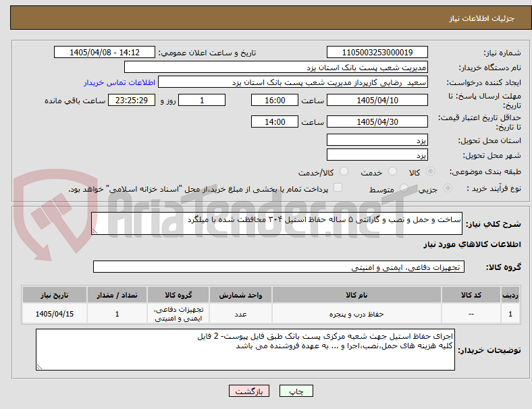Click the چاپ print button
Image resolution: width=532 pixels, height=409 pixels.
coord(296,391)
